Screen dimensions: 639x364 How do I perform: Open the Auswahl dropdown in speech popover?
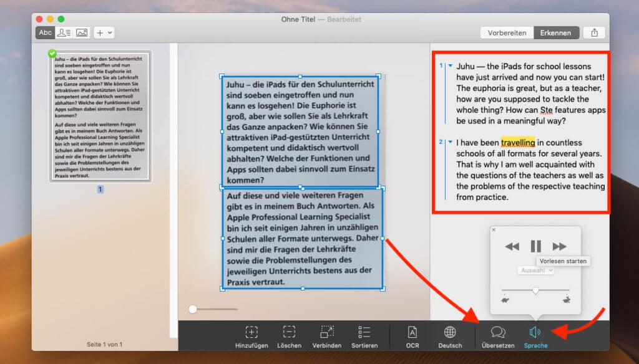[x=535, y=271]
